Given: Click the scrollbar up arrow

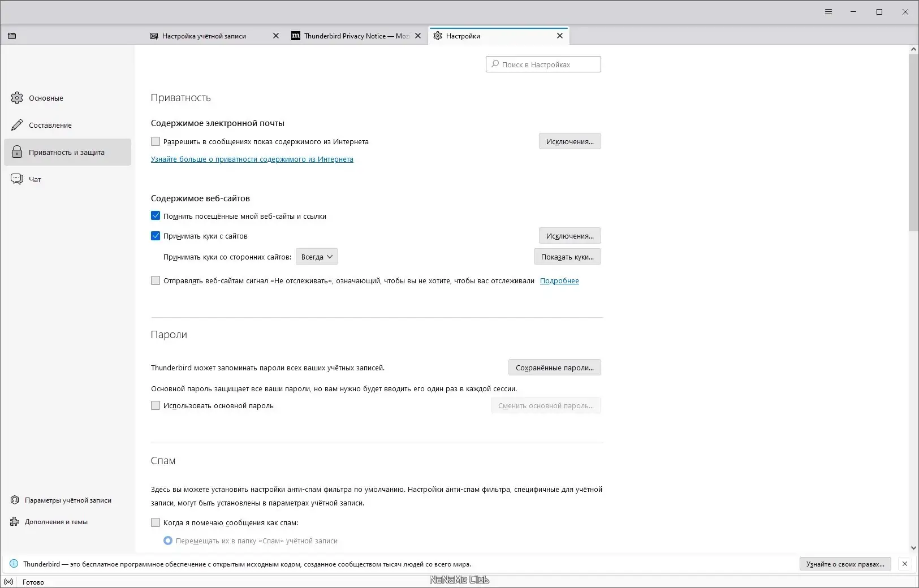Looking at the screenshot, I should pos(913,50).
